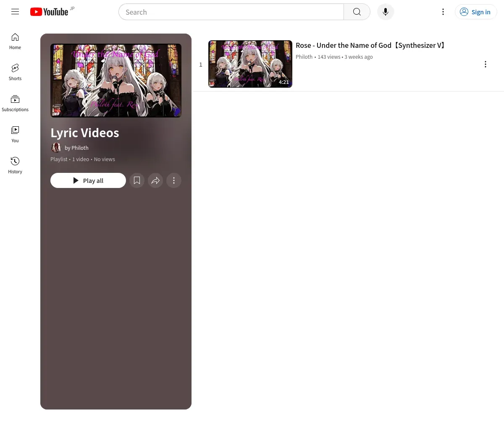Open Home in sidebar
This screenshot has width=504, height=433.
(15, 42)
